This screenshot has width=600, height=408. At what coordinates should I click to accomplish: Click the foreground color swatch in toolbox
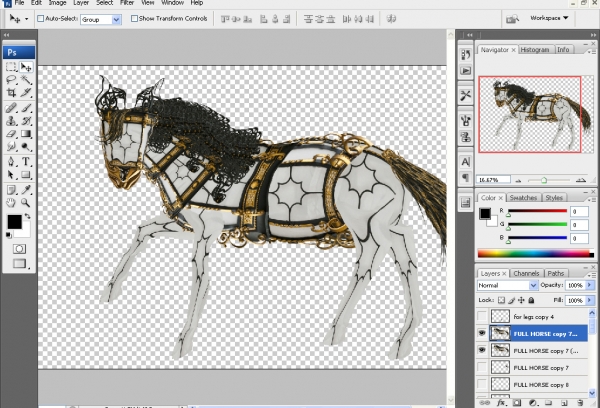point(14,221)
